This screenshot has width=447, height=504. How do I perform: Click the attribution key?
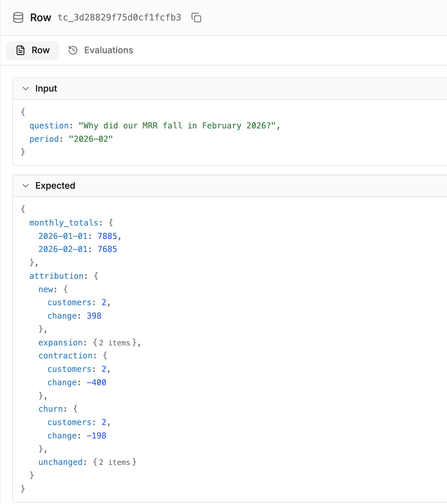(x=56, y=276)
